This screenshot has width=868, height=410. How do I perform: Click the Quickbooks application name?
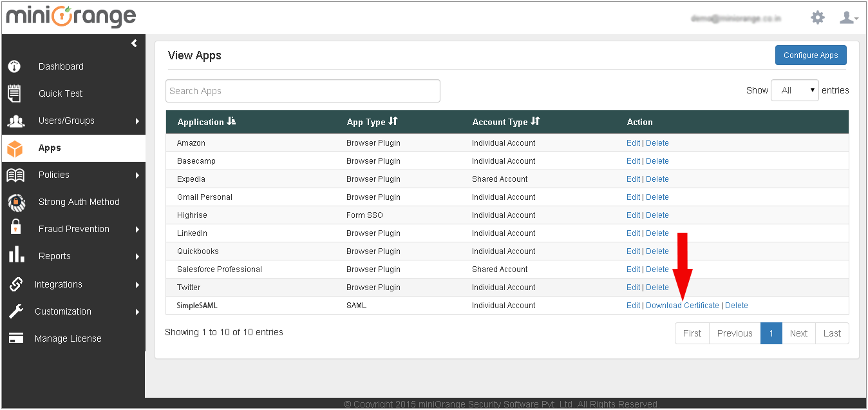tap(198, 251)
